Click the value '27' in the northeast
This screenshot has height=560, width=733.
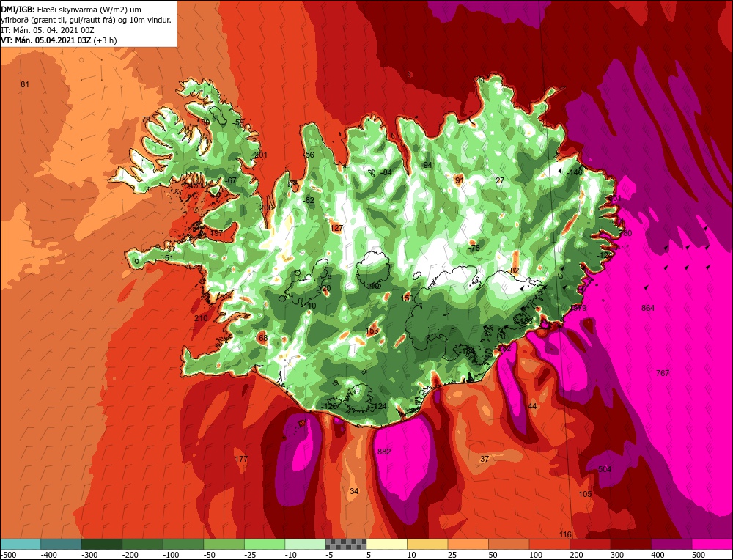pos(500,180)
